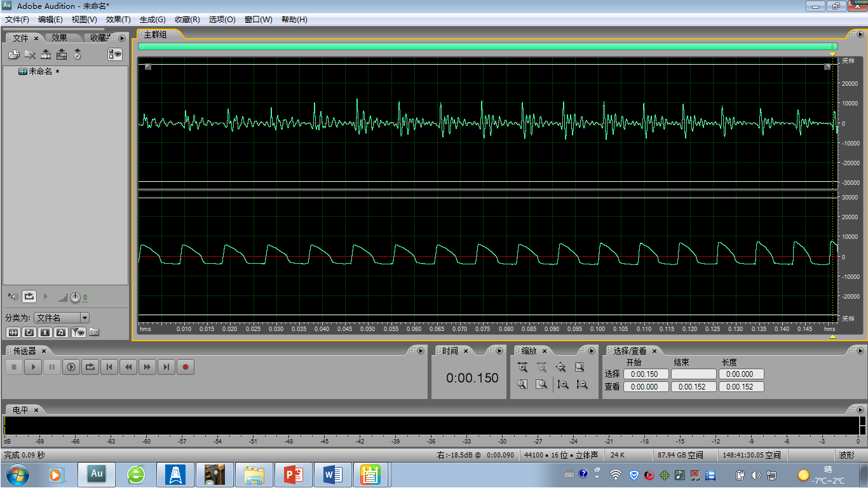868x488 pixels.
Task: Click zoom to left edge of selection icon
Action: coord(522,384)
